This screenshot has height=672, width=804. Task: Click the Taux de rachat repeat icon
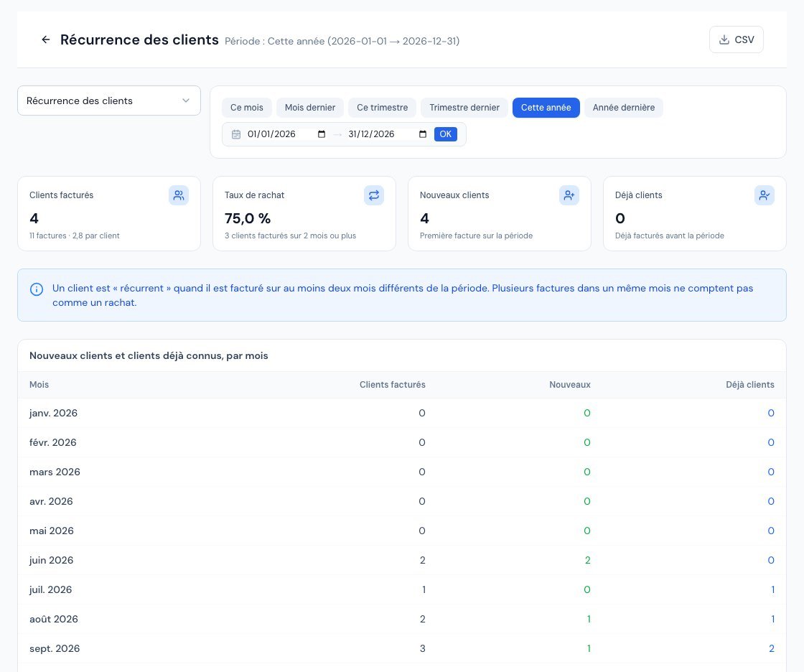[374, 195]
